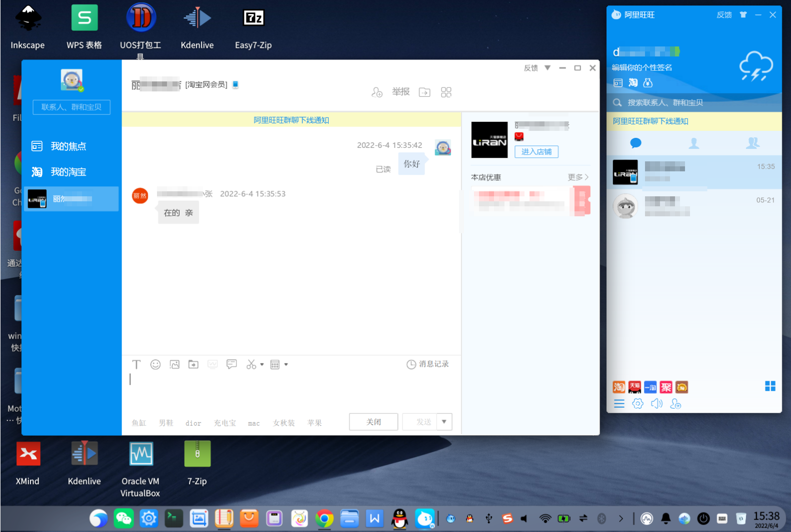Expand the system tray arrow in dock
791x532 pixels.
(620, 519)
